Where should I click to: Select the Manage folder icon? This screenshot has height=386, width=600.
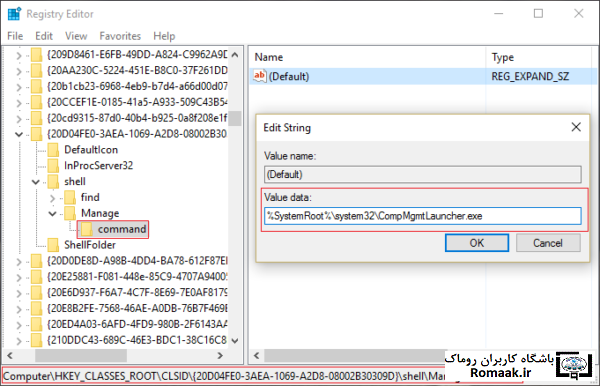pos(70,213)
